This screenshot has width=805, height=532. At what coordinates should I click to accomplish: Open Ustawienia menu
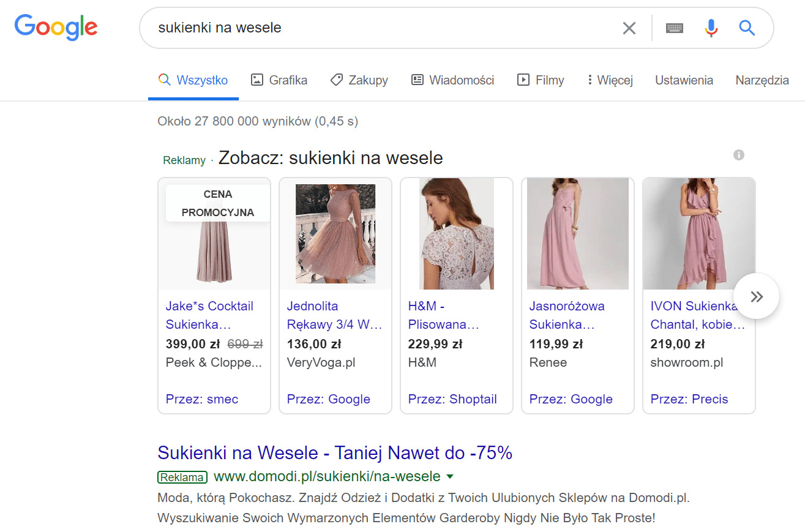(684, 80)
